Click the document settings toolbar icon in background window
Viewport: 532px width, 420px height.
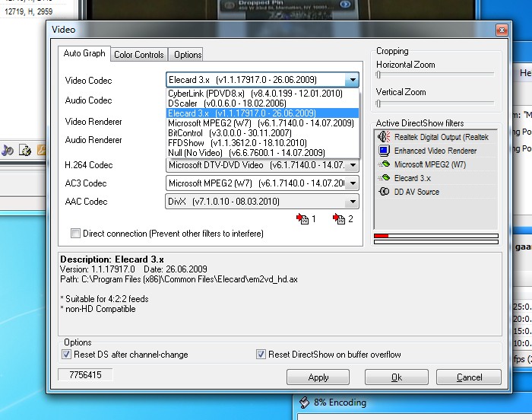[x=25, y=150]
